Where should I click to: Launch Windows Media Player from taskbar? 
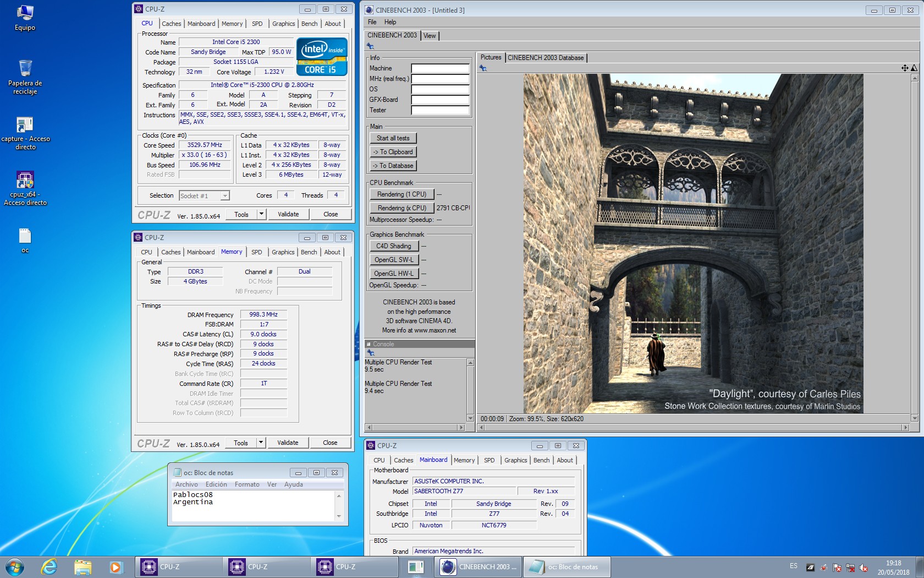click(116, 567)
